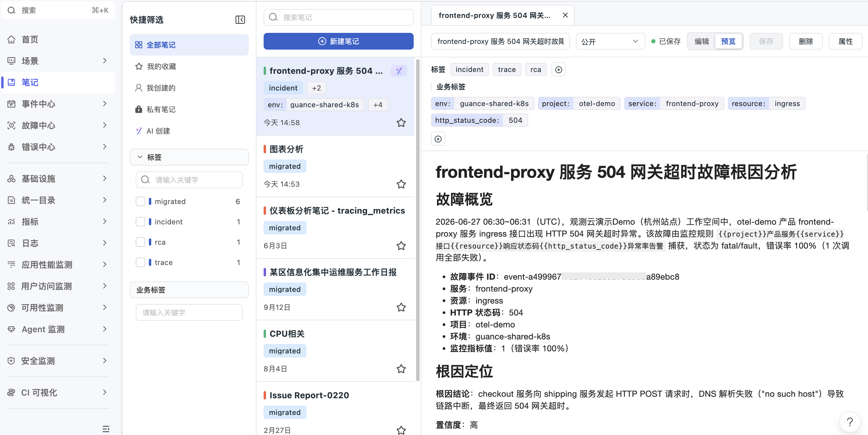The width and height of the screenshot is (868, 435).
Task: Click the 属性 button
Action: coord(845,42)
